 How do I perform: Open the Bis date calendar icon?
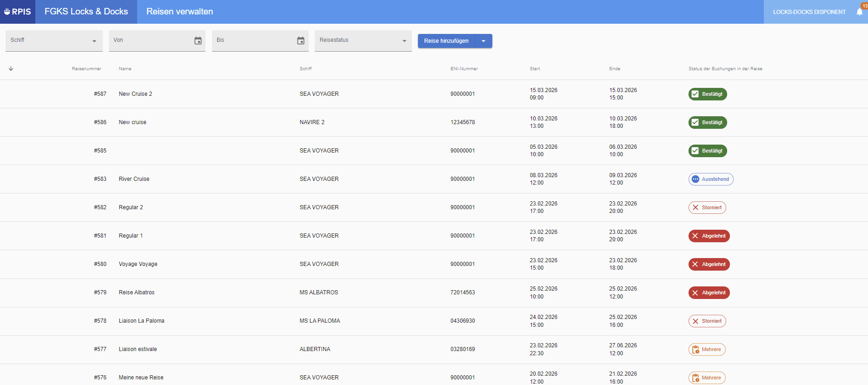tap(301, 40)
